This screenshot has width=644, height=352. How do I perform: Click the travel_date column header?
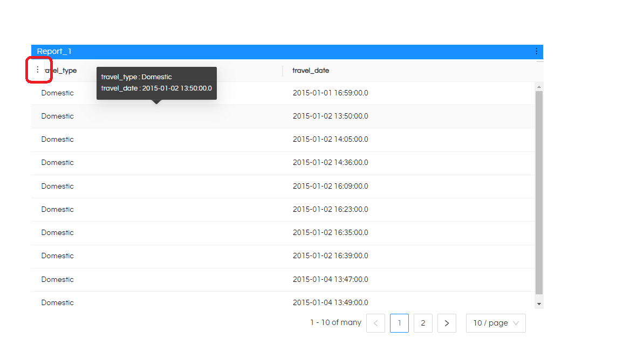click(x=311, y=71)
